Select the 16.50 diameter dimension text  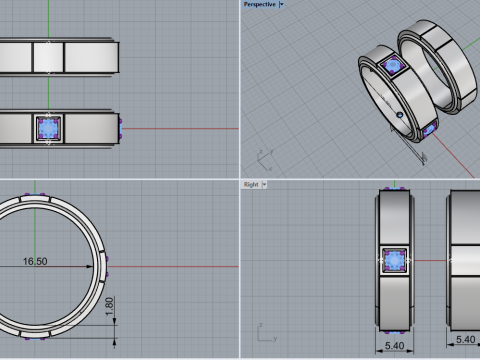click(35, 261)
